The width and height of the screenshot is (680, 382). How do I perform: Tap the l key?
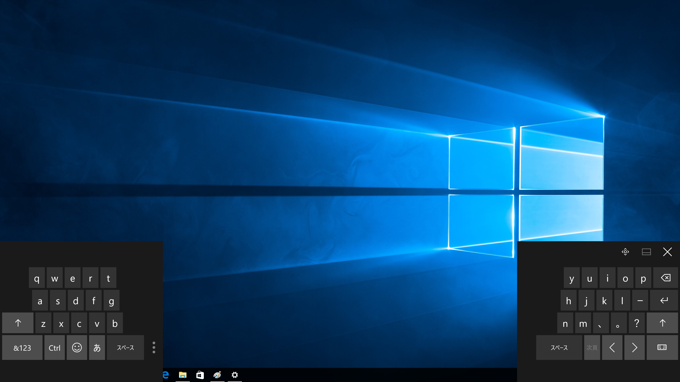coord(622,300)
